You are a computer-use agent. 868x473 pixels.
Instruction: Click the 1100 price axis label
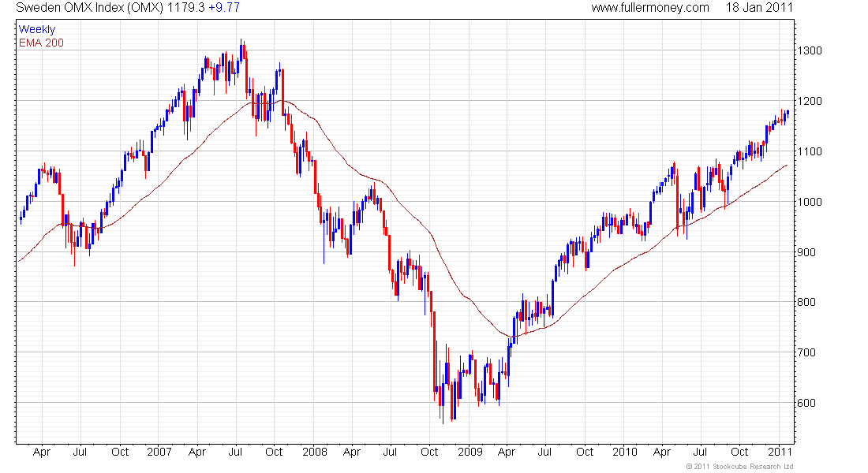(x=810, y=151)
